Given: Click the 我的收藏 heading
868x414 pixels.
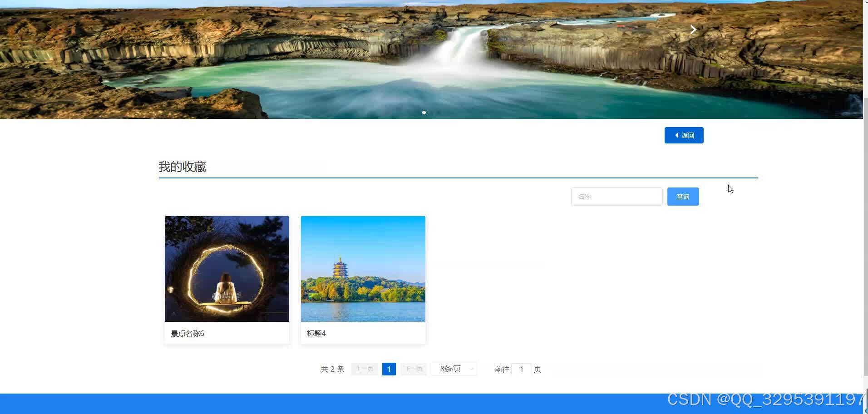Looking at the screenshot, I should (x=182, y=167).
